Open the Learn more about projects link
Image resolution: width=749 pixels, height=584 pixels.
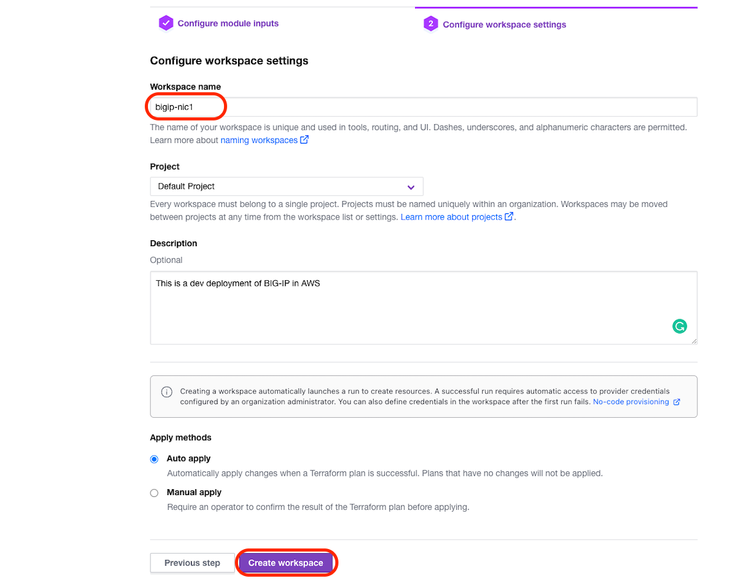click(x=451, y=217)
